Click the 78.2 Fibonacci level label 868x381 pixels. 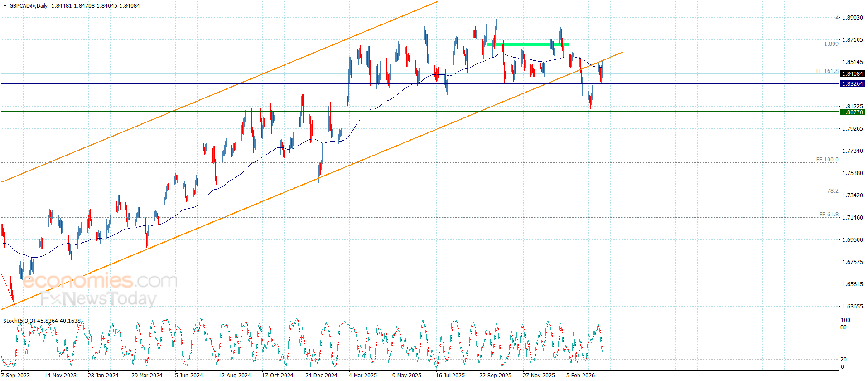tap(832, 191)
